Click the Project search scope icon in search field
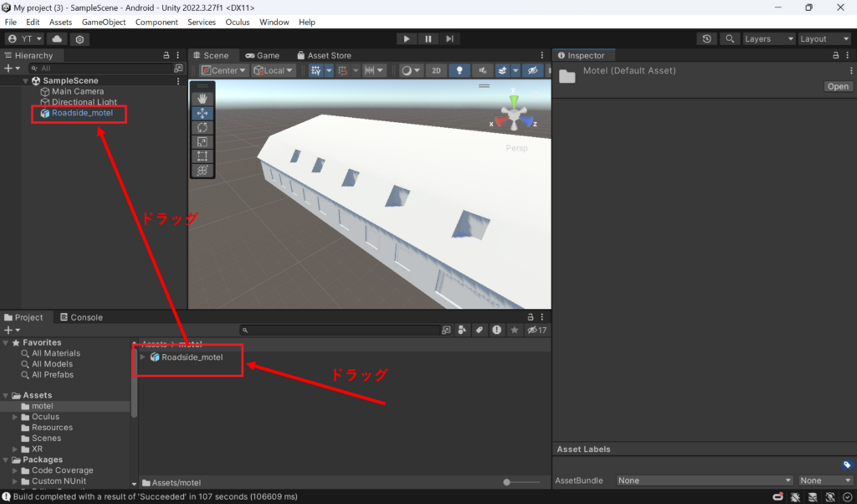Viewport: 857px width, 504px height. click(x=446, y=330)
